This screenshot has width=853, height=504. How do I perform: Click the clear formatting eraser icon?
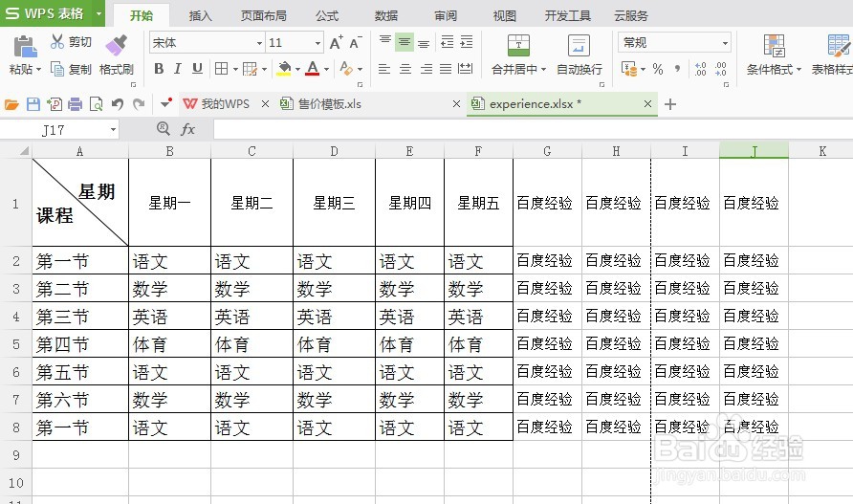tap(346, 69)
